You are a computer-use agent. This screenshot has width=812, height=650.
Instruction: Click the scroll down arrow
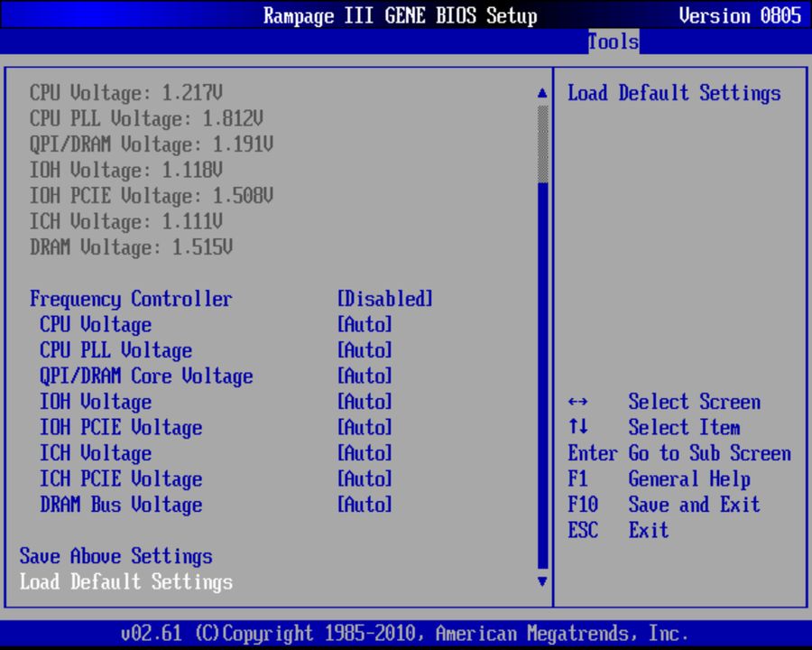point(542,581)
